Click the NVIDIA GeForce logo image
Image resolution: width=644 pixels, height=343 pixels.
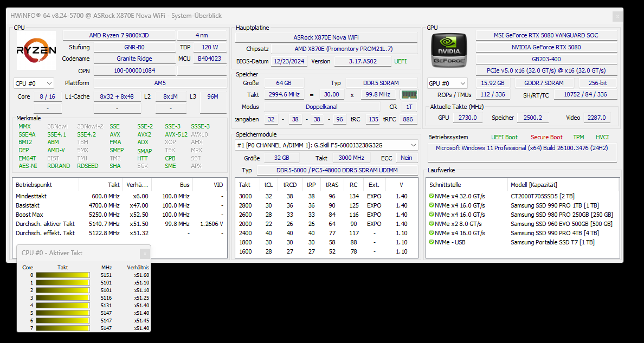point(449,50)
